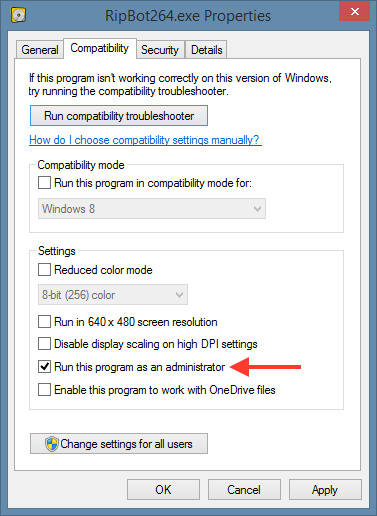Click Change settings for all users

pyautogui.click(x=119, y=444)
